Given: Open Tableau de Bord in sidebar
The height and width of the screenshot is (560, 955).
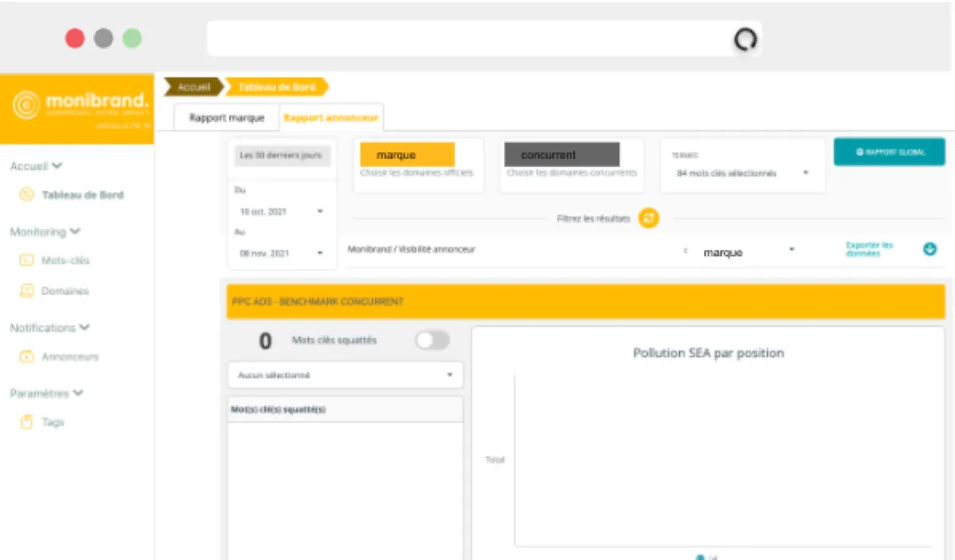Looking at the screenshot, I should (x=83, y=195).
